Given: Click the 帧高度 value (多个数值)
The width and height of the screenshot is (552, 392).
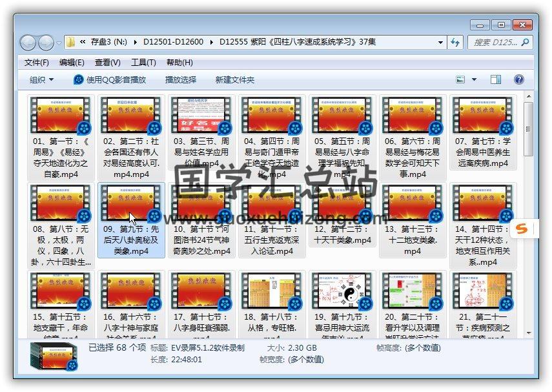Looking at the screenshot, I should pos(423,348).
